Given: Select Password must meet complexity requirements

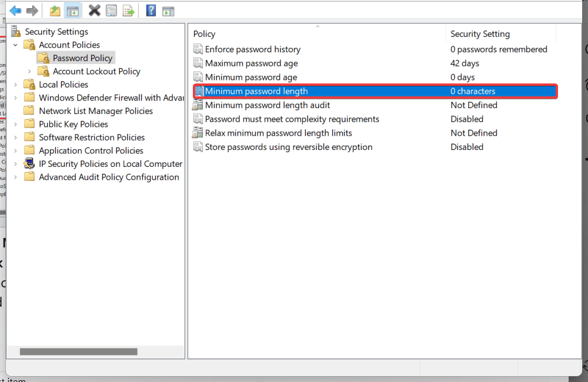Looking at the screenshot, I should tap(292, 119).
